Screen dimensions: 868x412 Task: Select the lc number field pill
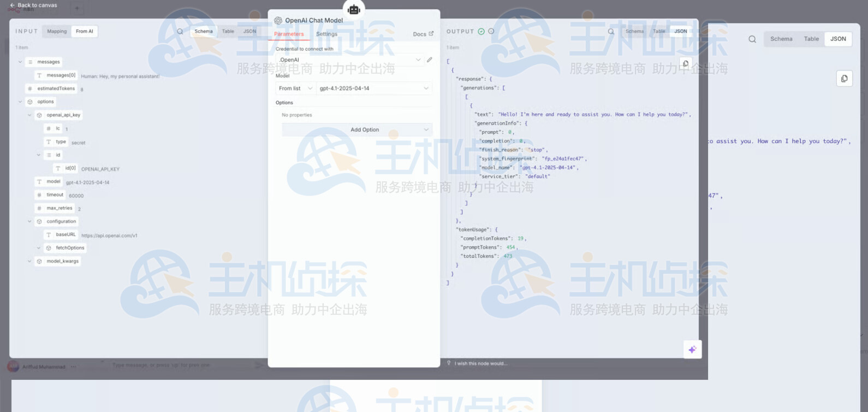(53, 128)
